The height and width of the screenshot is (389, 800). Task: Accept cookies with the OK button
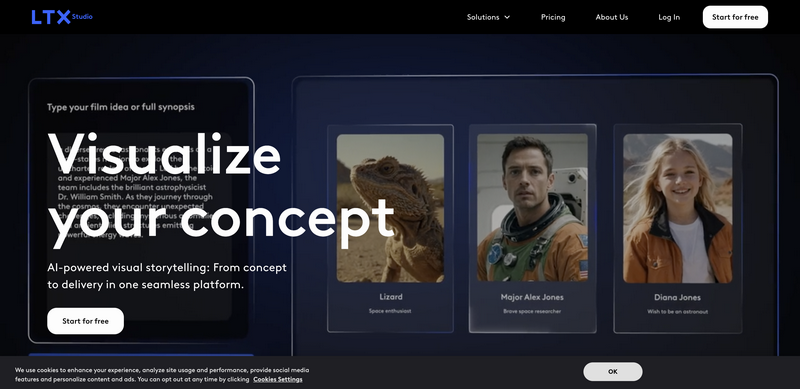(613, 372)
